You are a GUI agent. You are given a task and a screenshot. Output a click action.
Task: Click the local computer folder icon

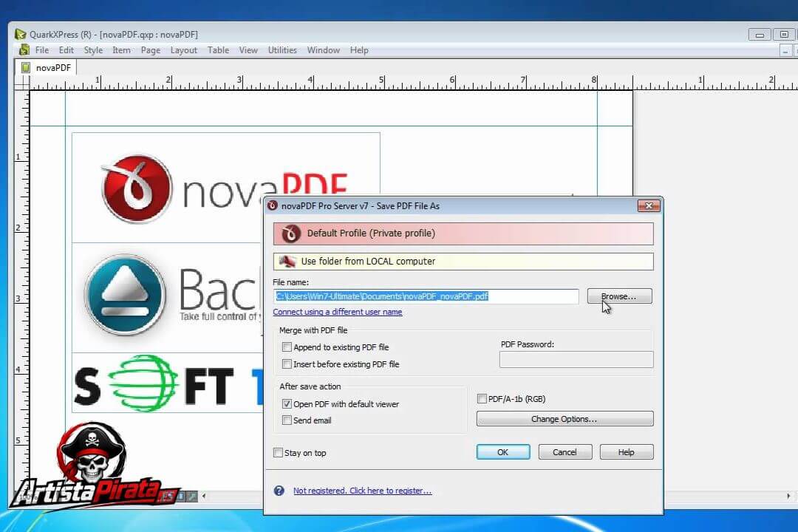[287, 261]
